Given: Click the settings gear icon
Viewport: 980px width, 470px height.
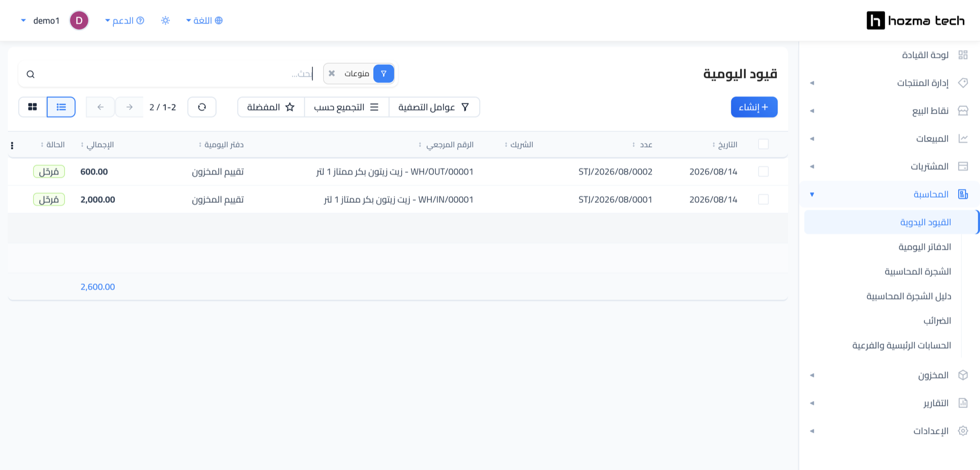Looking at the screenshot, I should tap(963, 431).
